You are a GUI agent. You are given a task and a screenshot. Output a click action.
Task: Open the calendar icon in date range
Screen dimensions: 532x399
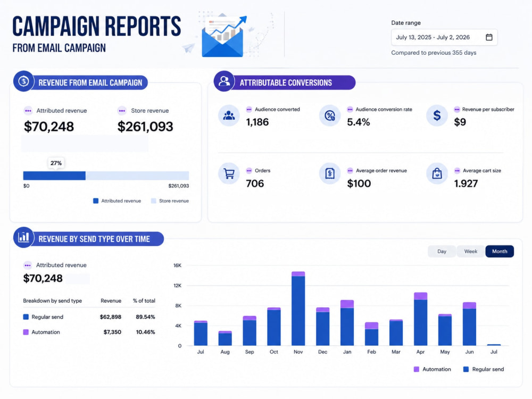[x=489, y=37]
